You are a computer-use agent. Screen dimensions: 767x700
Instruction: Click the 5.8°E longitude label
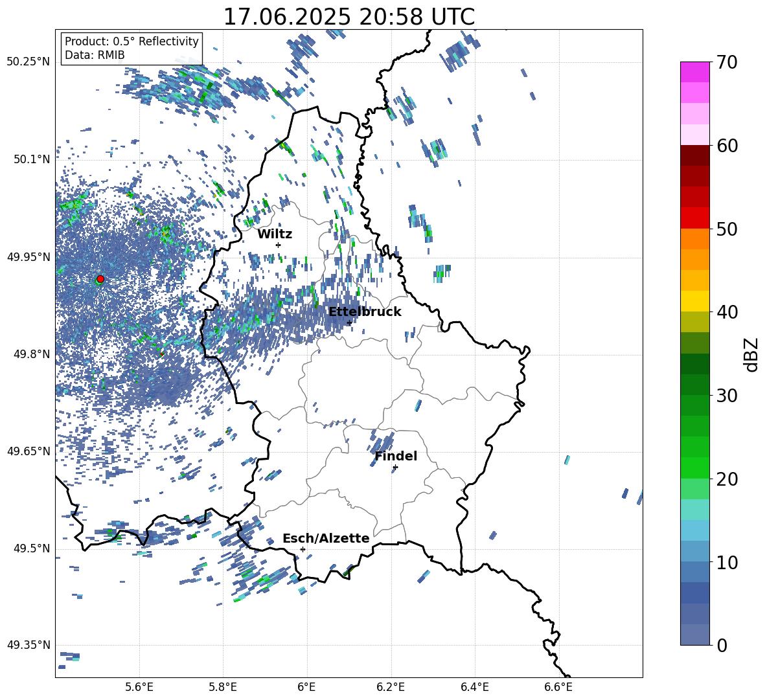point(223,687)
